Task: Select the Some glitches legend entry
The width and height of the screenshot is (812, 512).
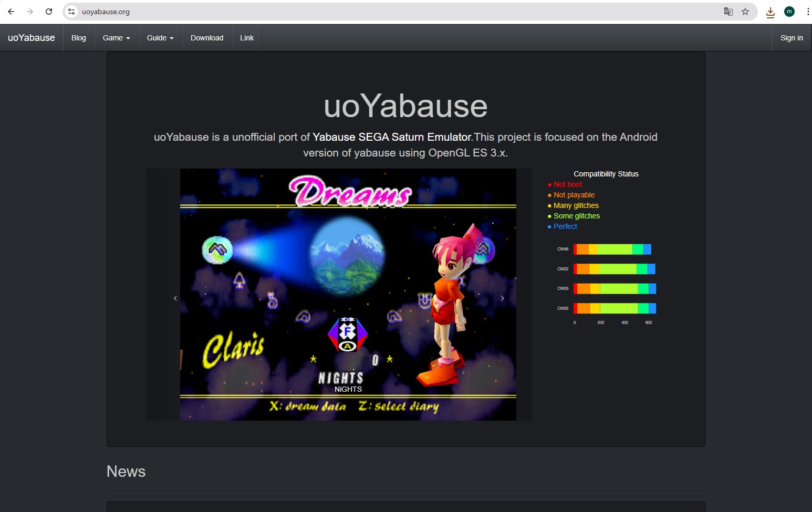Action: pyautogui.click(x=574, y=216)
